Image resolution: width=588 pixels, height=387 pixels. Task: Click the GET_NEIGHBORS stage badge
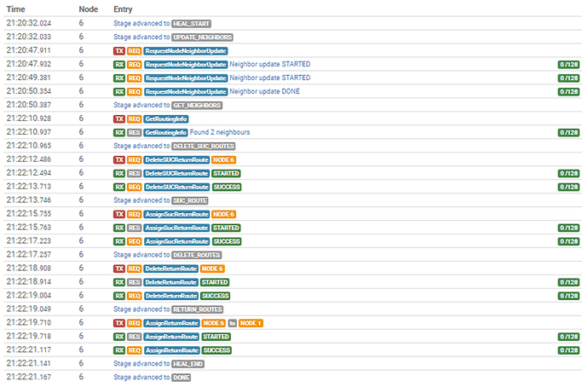197,106
